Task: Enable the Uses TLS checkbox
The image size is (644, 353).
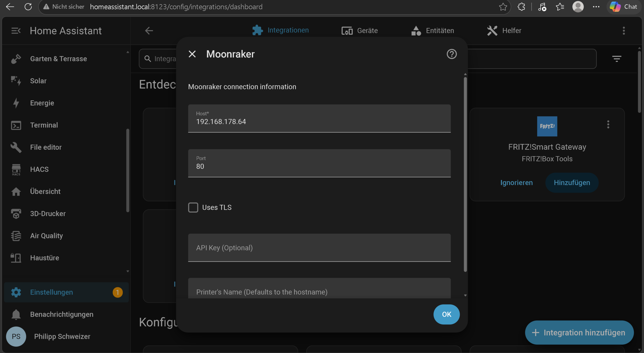Action: [193, 207]
